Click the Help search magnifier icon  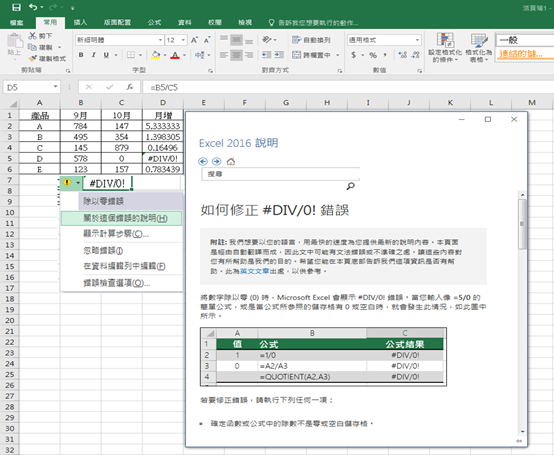point(350,186)
